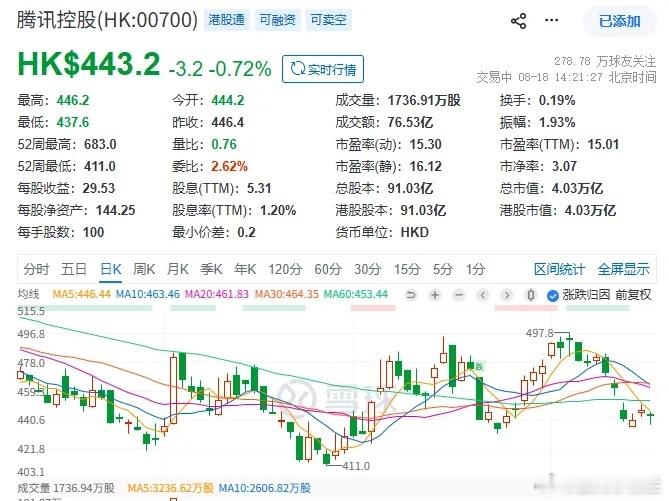Click the chart reset/undo arrow icon
Viewport: 669px width, 501px height.
411,295
